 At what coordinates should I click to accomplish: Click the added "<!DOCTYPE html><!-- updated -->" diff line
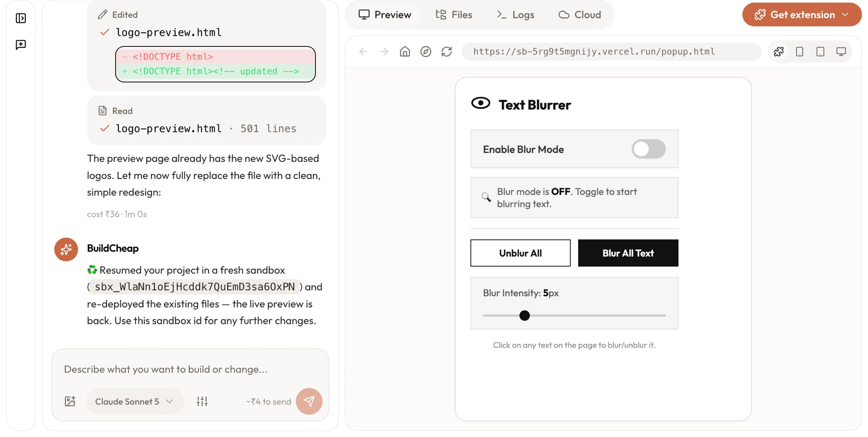click(x=215, y=72)
